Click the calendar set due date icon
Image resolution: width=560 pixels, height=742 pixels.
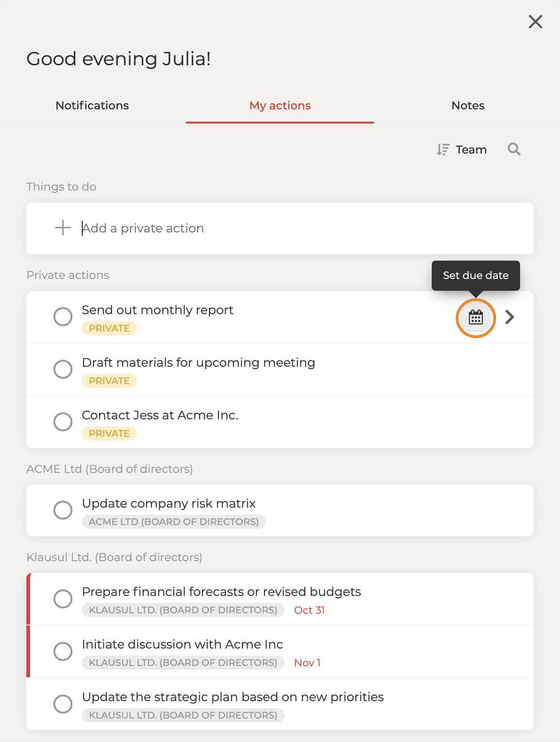pos(476,317)
